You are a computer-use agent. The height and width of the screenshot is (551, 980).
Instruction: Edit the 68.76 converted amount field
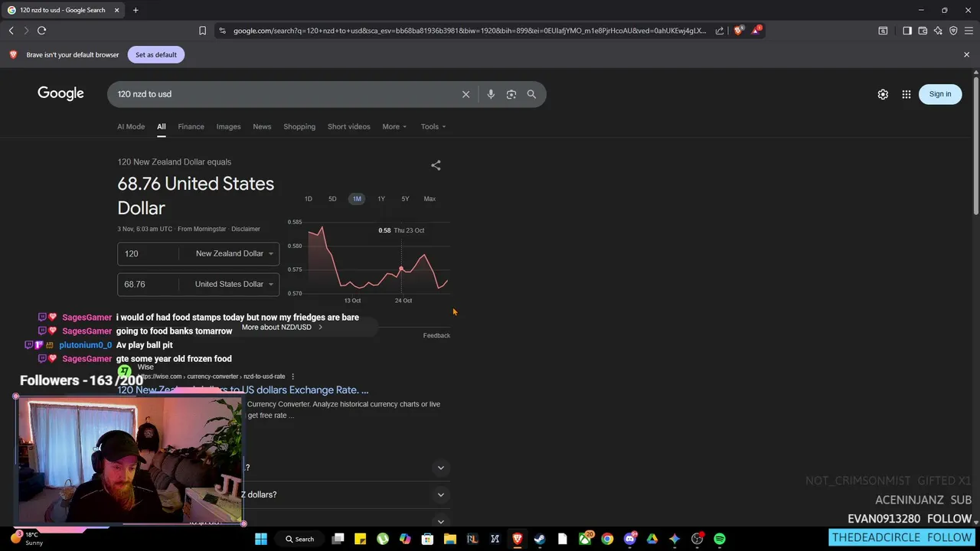pos(148,284)
